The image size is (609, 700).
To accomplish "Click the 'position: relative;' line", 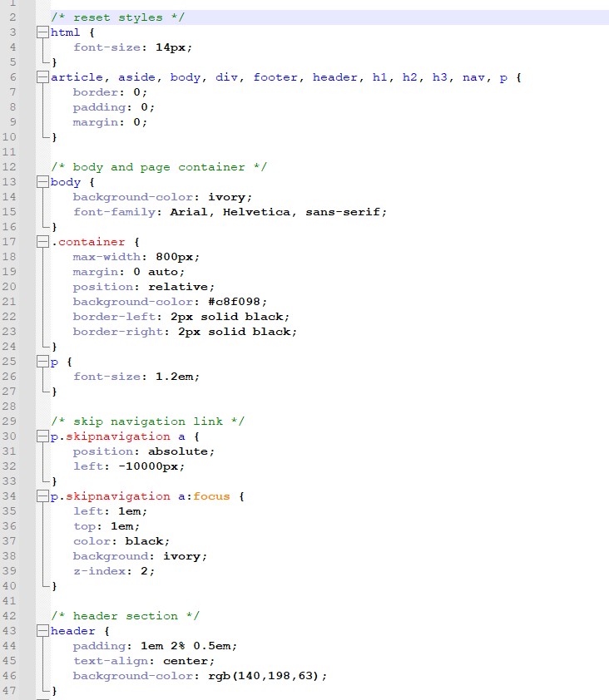I will [143, 287].
